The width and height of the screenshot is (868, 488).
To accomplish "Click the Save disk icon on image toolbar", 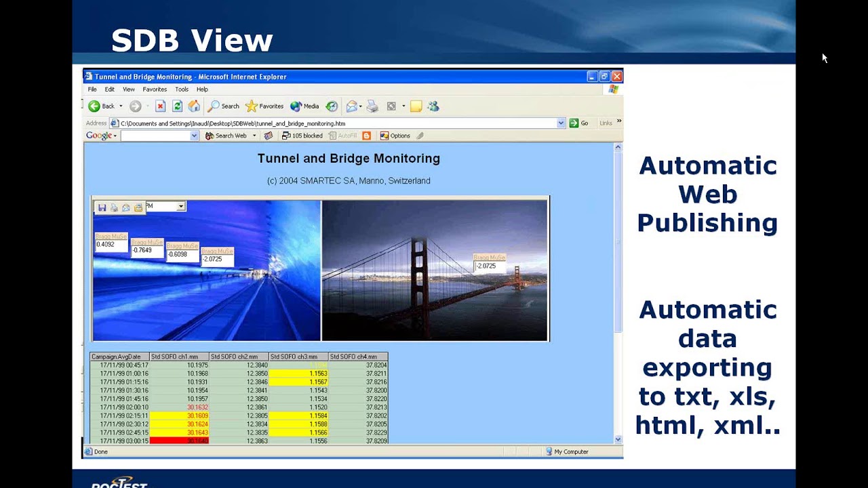I will 102,207.
